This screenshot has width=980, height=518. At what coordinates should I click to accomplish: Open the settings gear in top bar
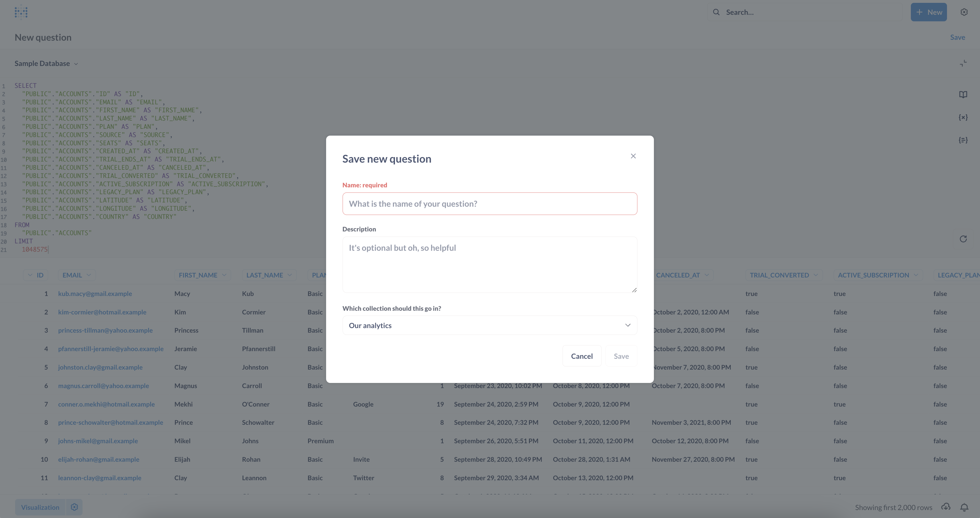coord(964,12)
